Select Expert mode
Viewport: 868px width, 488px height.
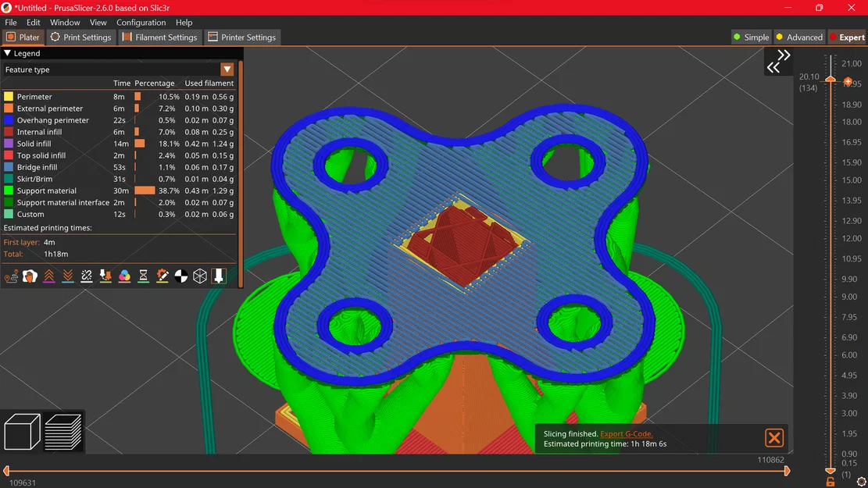[846, 37]
